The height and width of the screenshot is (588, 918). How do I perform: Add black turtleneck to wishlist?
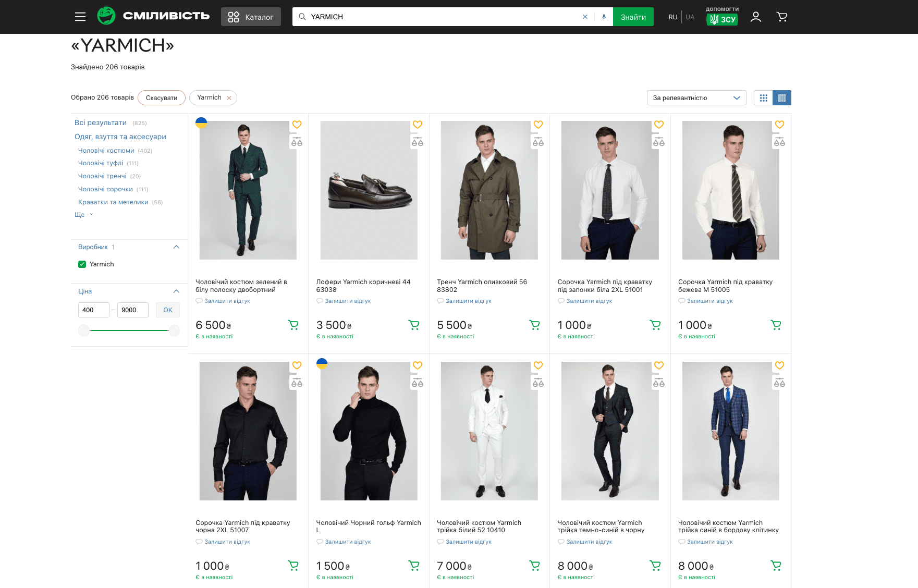pos(418,365)
